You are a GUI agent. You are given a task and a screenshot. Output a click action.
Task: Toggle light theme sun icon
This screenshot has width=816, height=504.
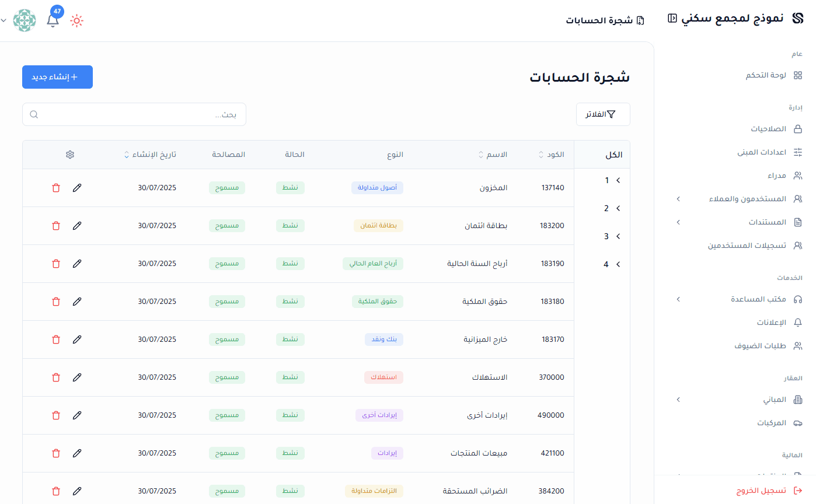click(x=76, y=21)
